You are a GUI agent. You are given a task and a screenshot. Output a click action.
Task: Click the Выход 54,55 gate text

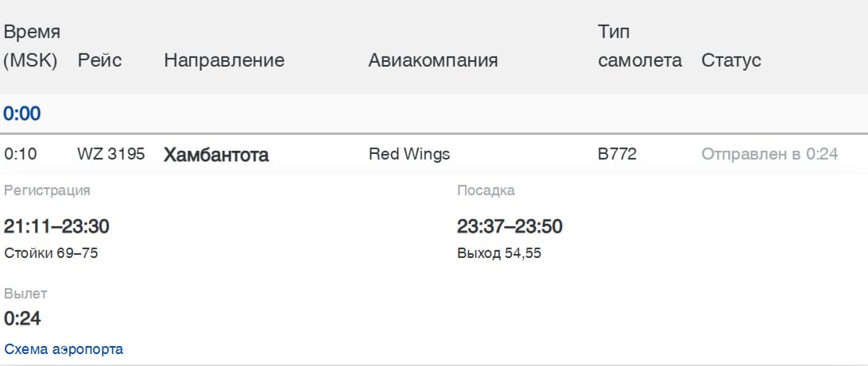point(499,253)
